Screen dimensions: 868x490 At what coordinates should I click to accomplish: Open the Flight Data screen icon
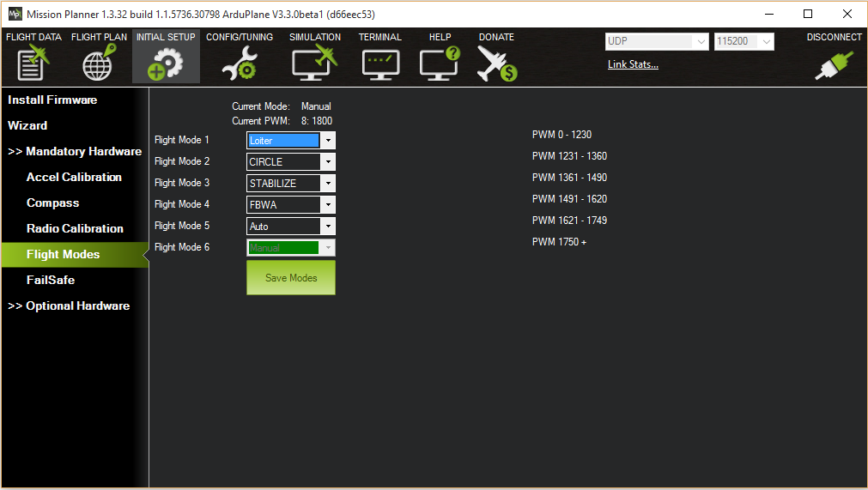tap(33, 63)
